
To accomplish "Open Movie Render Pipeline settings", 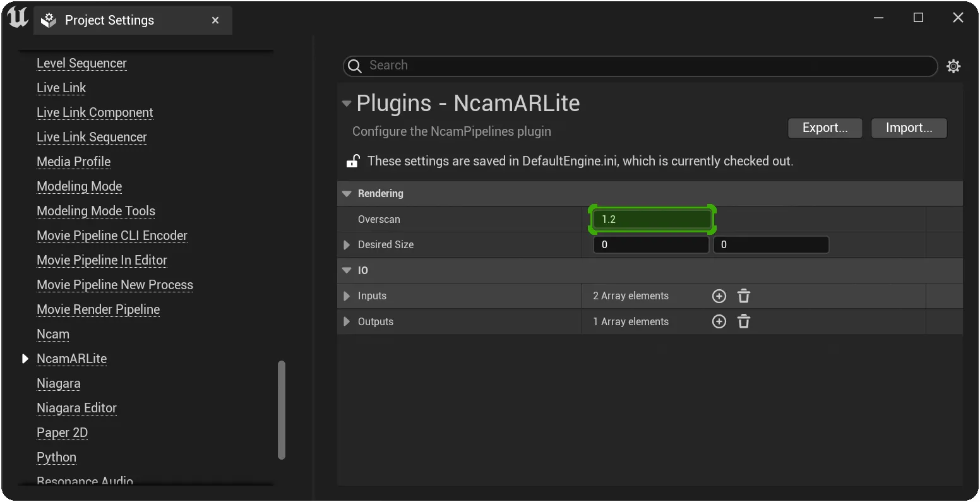I will click(99, 309).
